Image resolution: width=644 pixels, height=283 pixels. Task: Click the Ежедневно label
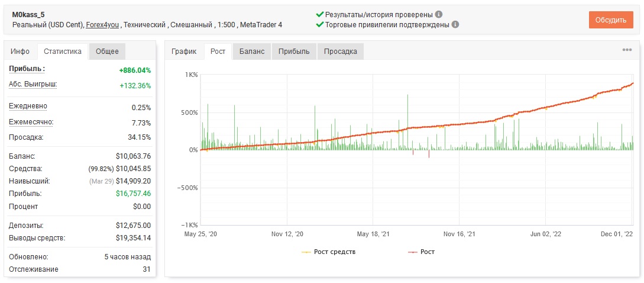pos(28,106)
